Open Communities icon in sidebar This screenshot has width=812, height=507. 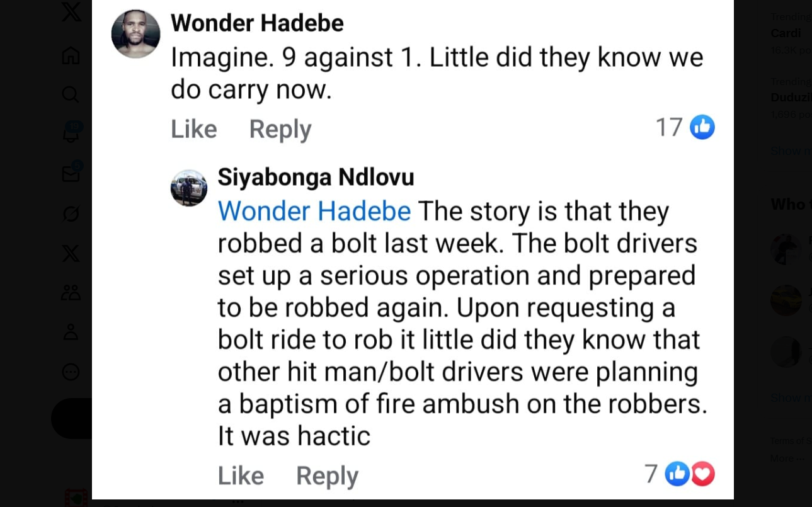[x=71, y=292]
